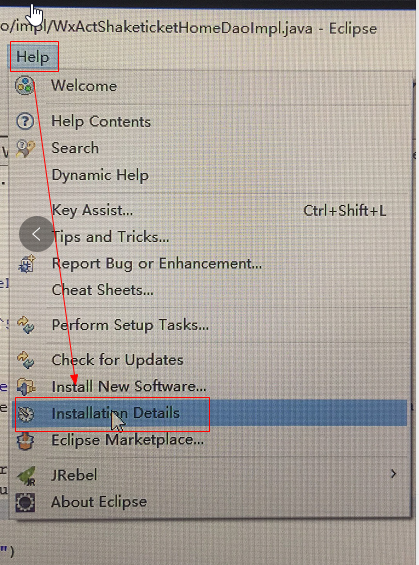This screenshot has width=419, height=565.
Task: Click the JRebel rocket icon
Action: [x=26, y=475]
